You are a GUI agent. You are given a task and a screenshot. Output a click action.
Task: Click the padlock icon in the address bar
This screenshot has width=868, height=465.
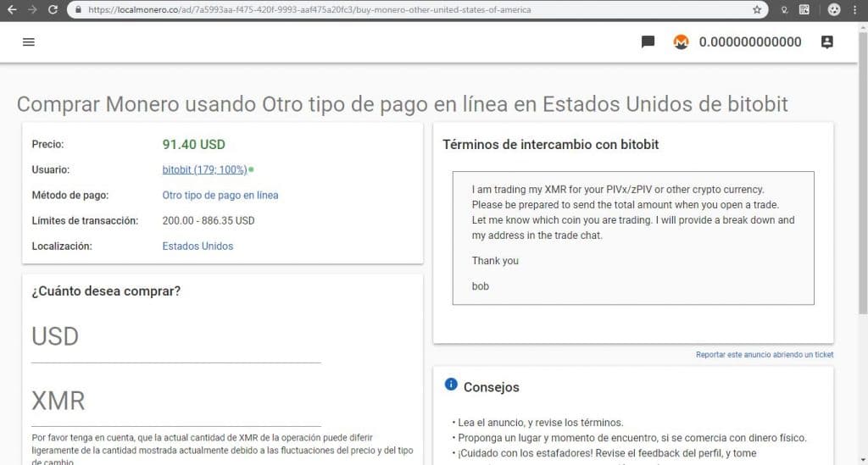point(78,9)
